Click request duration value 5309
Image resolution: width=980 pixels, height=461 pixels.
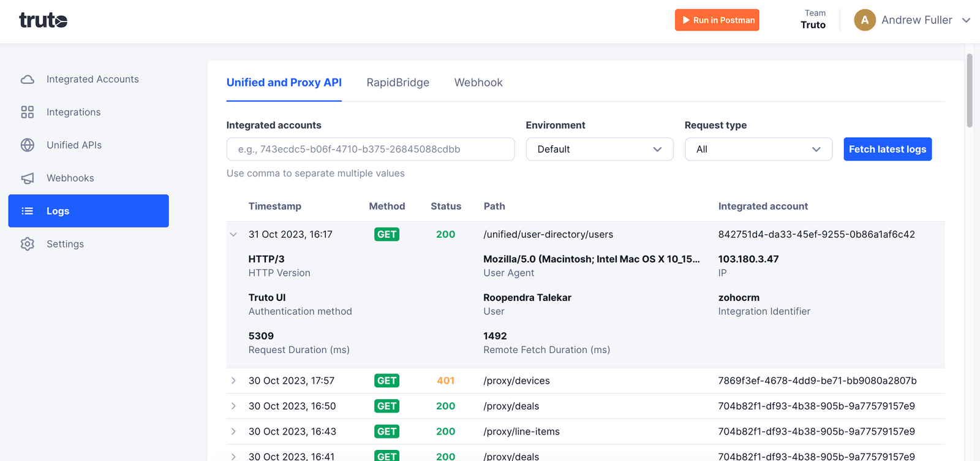[x=261, y=337]
